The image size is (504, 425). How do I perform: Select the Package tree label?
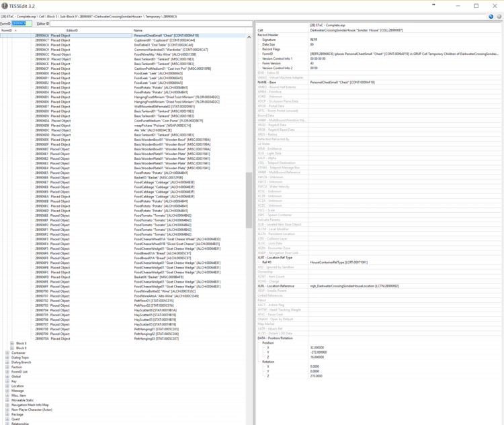[17, 414]
